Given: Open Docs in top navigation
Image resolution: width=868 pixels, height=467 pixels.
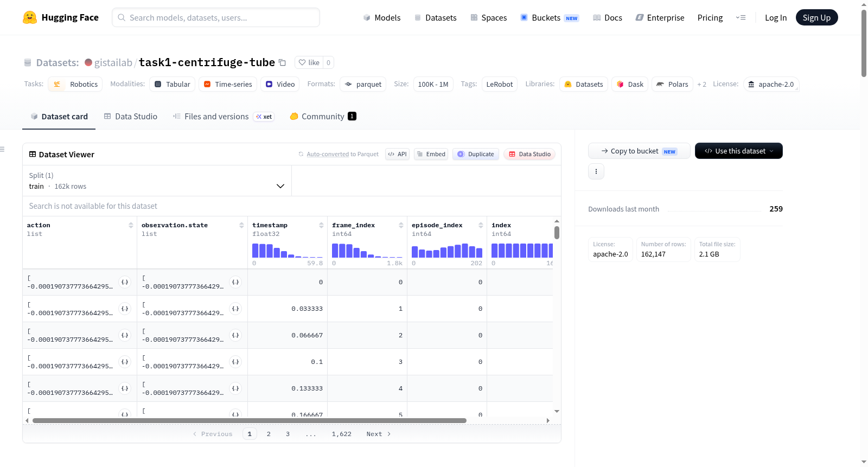Looking at the screenshot, I should 608,17.
